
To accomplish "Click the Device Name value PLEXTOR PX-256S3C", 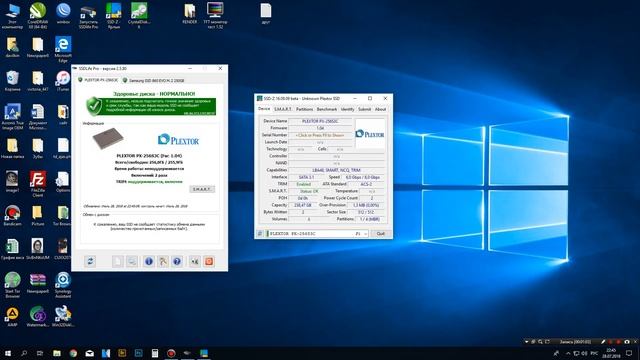I will point(320,121).
